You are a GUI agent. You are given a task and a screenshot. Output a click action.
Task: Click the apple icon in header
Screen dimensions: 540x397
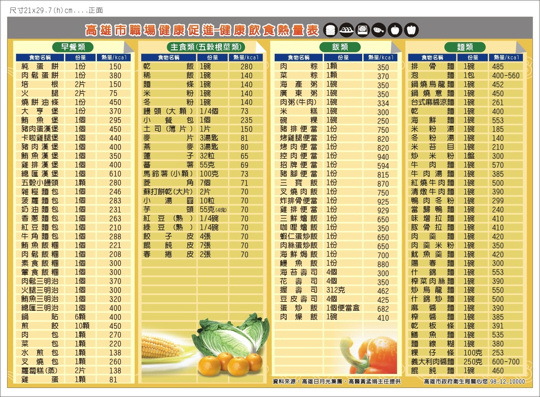[395, 30]
